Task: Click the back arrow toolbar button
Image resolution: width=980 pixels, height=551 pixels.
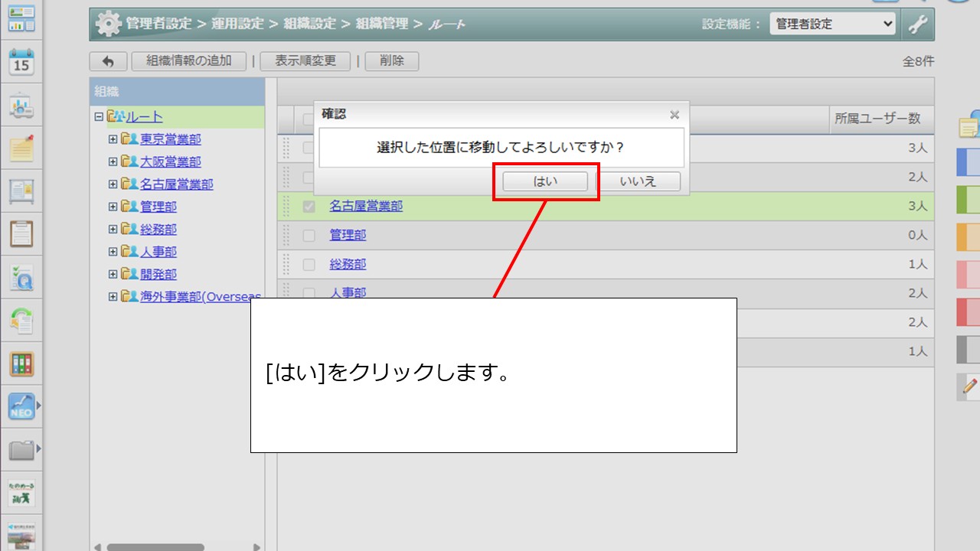Action: tap(108, 61)
